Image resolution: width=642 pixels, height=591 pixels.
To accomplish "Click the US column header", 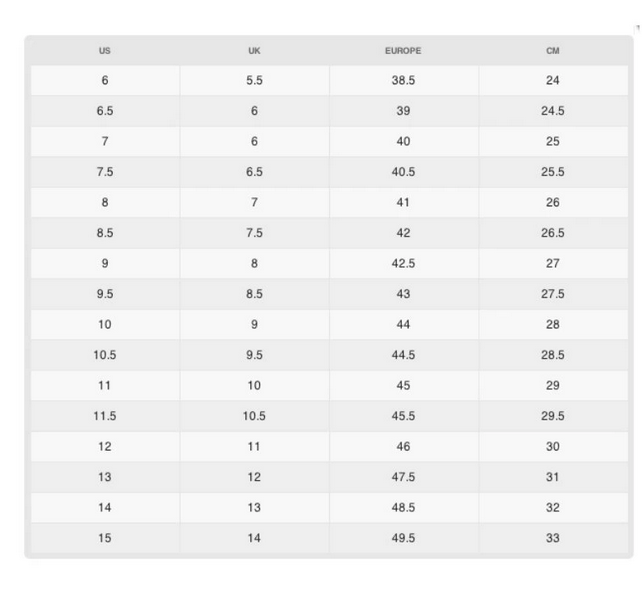I will (105, 50).
